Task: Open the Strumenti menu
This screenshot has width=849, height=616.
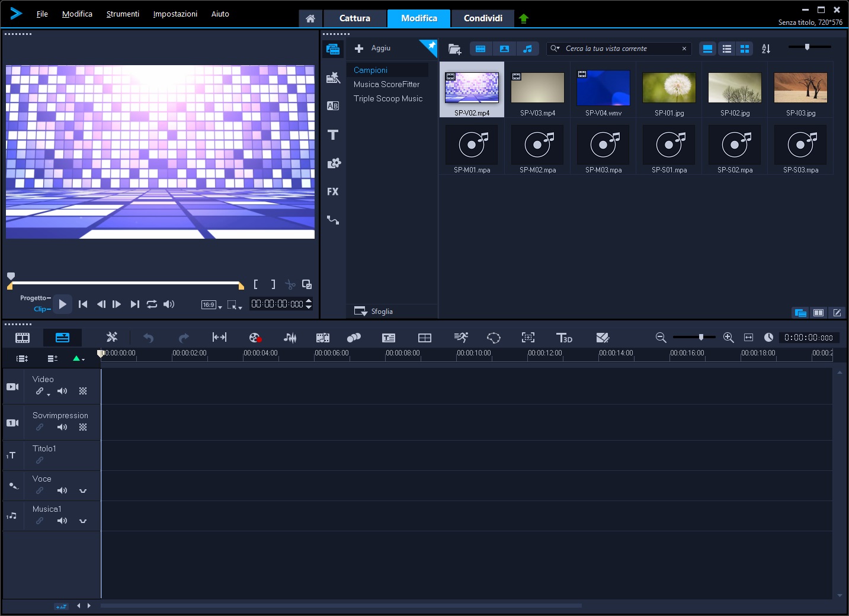Action: (x=123, y=14)
